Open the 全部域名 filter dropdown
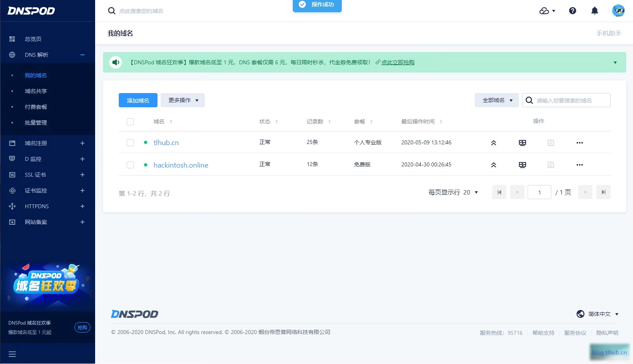 click(497, 100)
